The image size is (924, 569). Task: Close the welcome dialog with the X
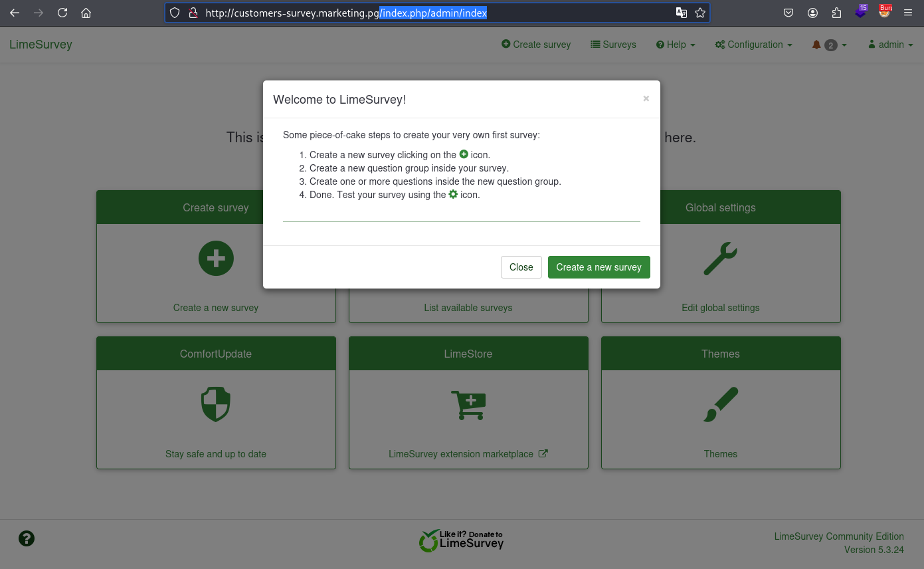pyautogui.click(x=646, y=98)
